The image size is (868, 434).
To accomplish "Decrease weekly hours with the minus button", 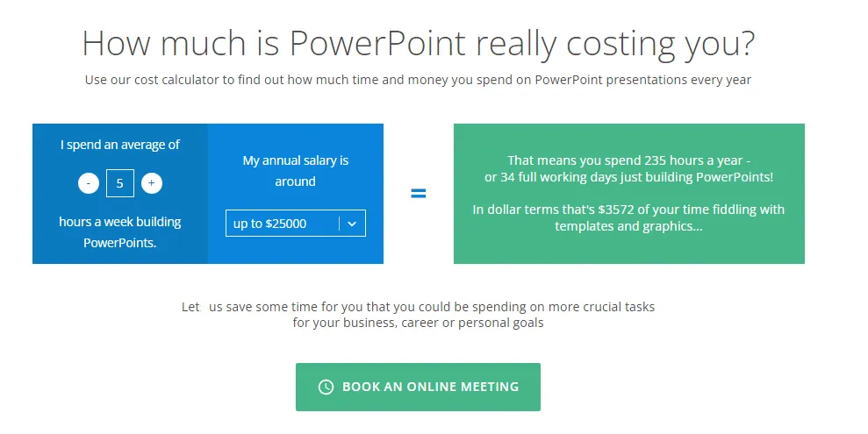I will pos(89,183).
